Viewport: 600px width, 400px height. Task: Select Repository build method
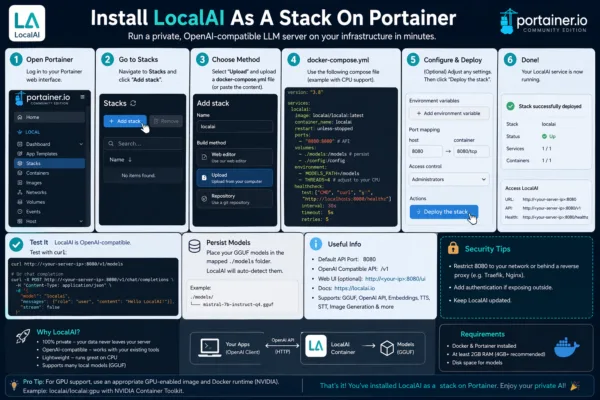point(235,199)
